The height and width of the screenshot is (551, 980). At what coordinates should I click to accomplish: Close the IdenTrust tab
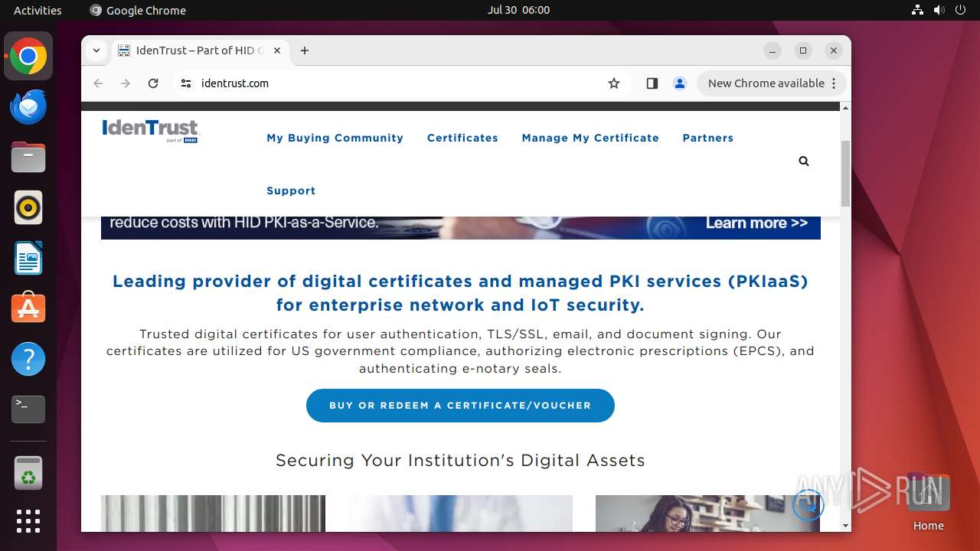pos(277,51)
